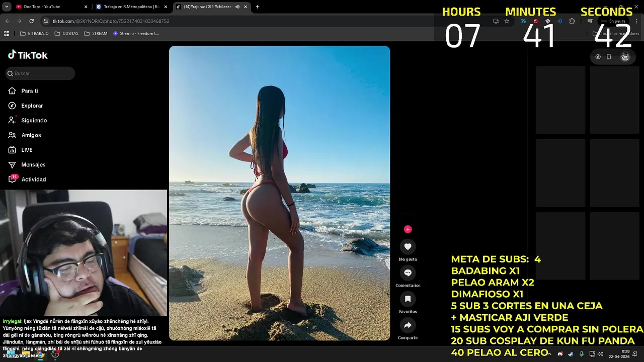Click the tiktok.com address bar URL
The width and height of the screenshot is (644, 362).
(x=111, y=21)
